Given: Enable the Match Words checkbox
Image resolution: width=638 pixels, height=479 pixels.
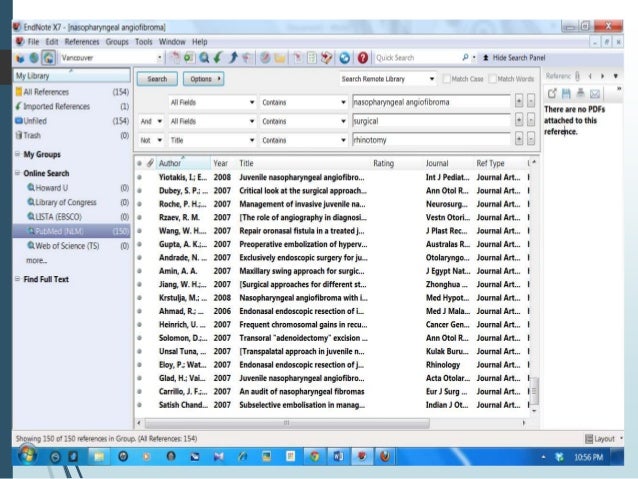Looking at the screenshot, I should pyautogui.click(x=492, y=79).
